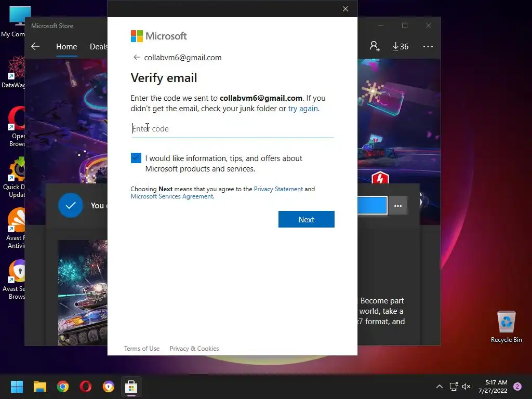This screenshot has width=532, height=399.
Task: Open the tank game thumbnail in Store
Action: pos(83,293)
